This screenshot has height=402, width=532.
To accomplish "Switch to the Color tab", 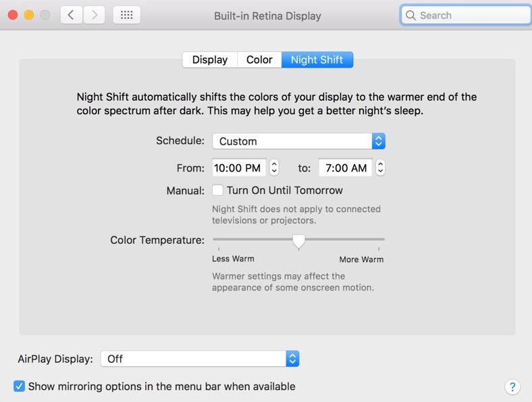I will point(259,59).
